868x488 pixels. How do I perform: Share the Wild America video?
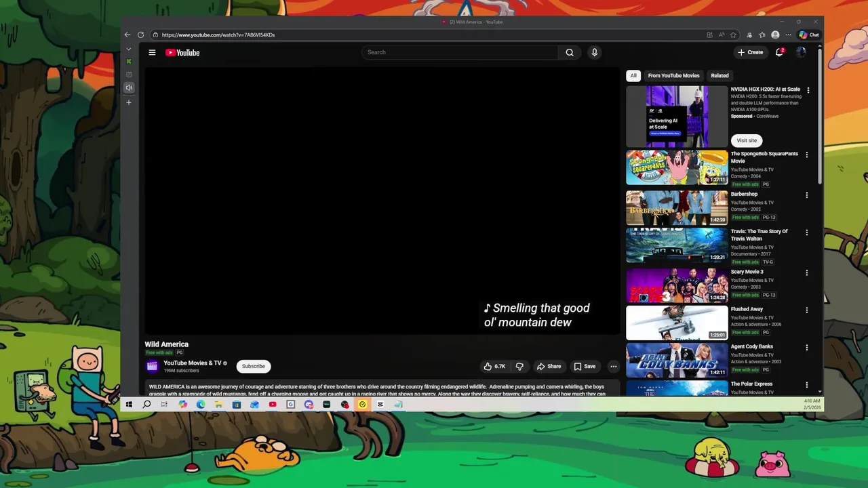click(x=549, y=366)
